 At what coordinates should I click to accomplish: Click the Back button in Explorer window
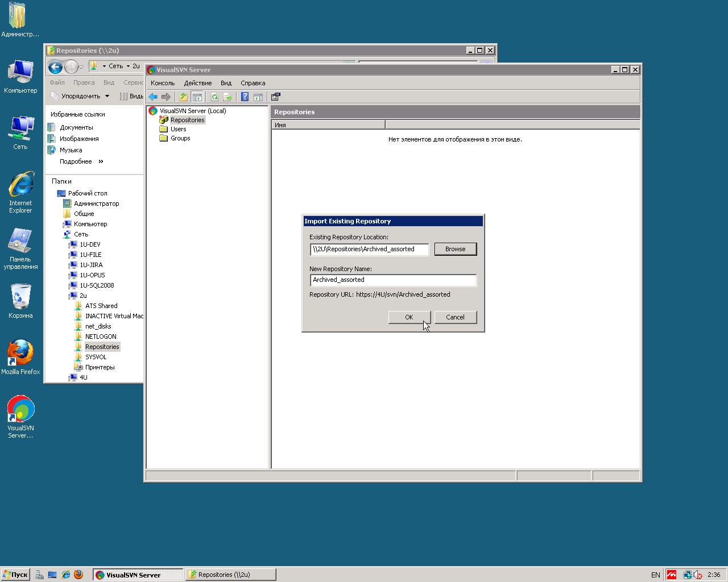tap(55, 67)
